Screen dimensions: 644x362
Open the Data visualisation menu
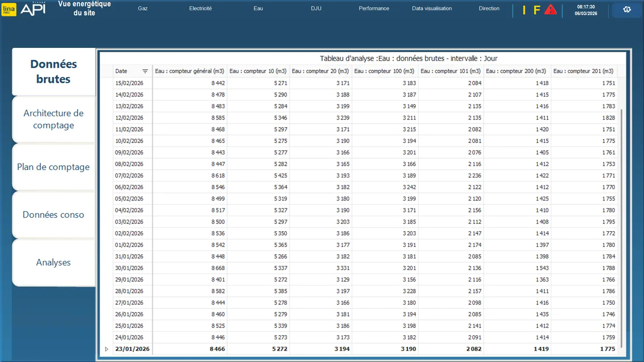pos(432,8)
